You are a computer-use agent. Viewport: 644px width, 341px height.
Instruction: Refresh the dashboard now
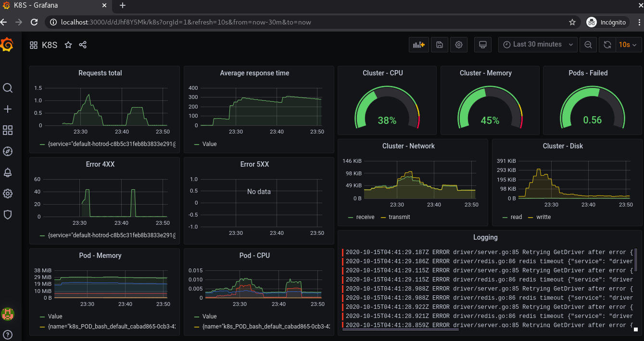pos(607,45)
